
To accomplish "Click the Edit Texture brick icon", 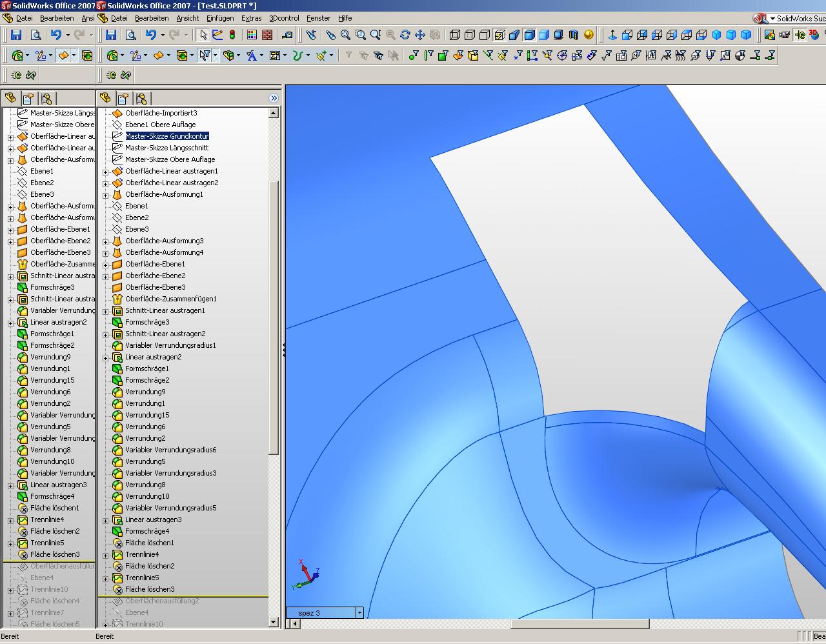I will (267, 35).
